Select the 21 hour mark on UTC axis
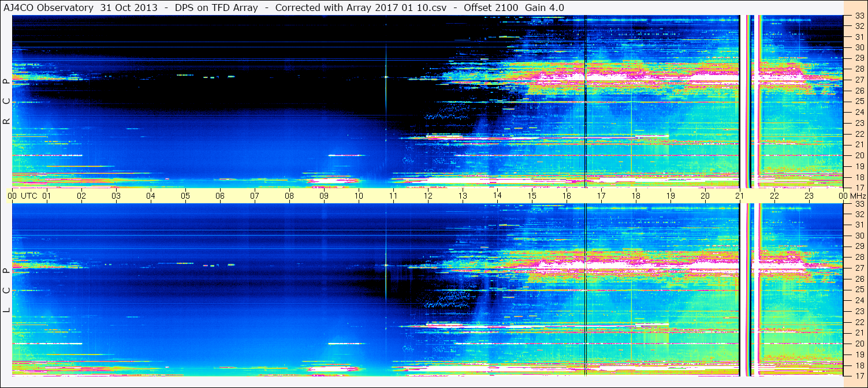868x388 pixels. point(740,196)
